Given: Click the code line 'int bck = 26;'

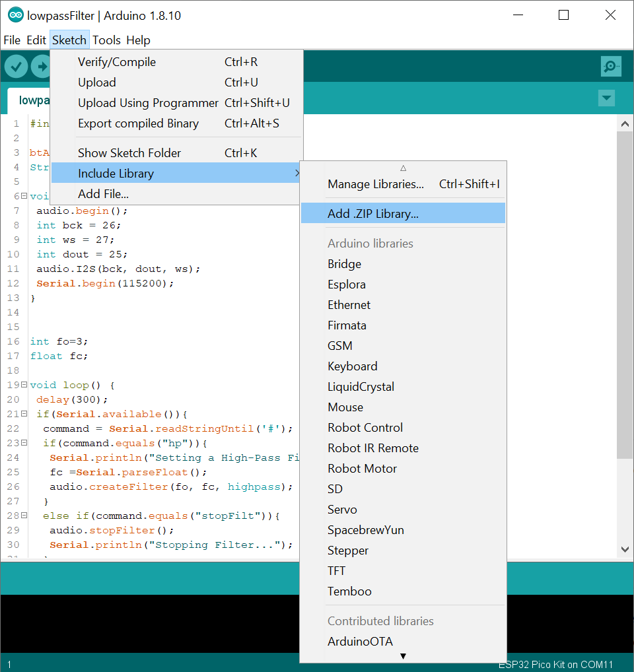Looking at the screenshot, I should pos(79,225).
